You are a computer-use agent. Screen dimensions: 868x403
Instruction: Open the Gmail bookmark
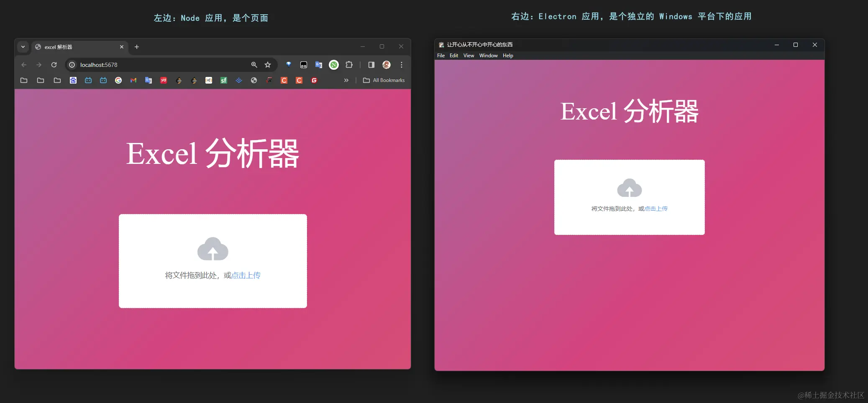(133, 80)
